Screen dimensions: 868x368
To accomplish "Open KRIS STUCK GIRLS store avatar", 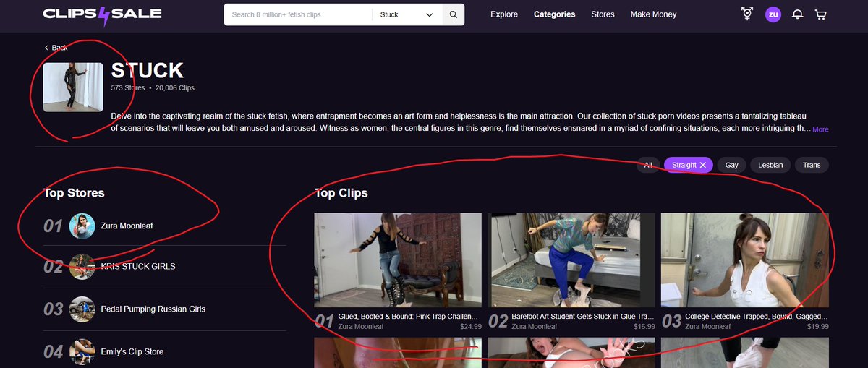I will (x=82, y=266).
